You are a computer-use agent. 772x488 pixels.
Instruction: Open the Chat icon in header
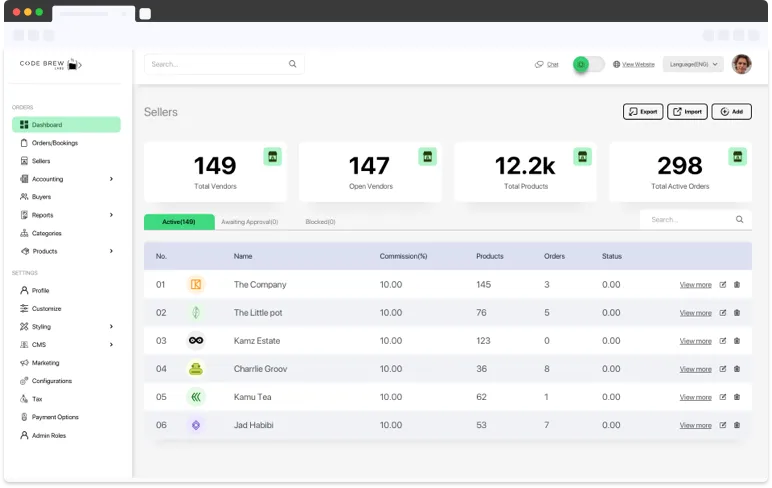point(540,64)
